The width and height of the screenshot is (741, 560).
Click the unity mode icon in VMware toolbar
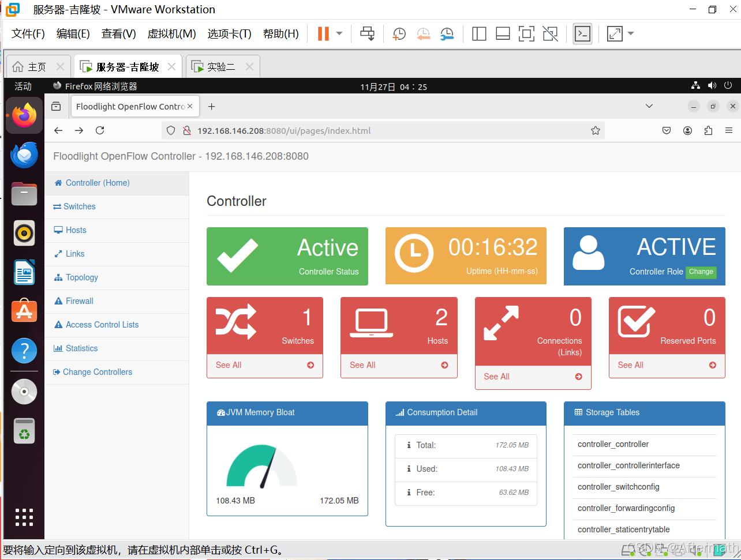pyautogui.click(x=551, y=34)
